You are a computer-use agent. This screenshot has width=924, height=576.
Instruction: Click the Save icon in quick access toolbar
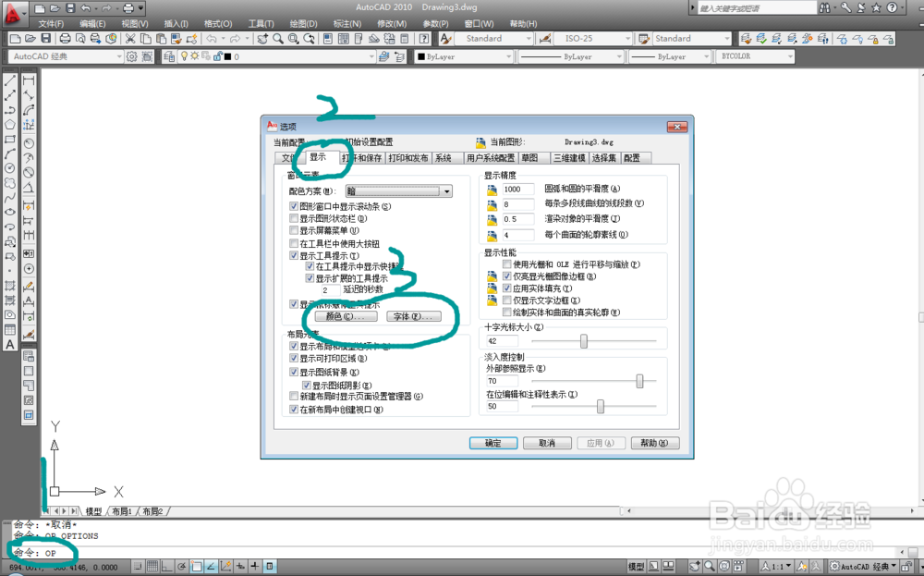click(70, 8)
